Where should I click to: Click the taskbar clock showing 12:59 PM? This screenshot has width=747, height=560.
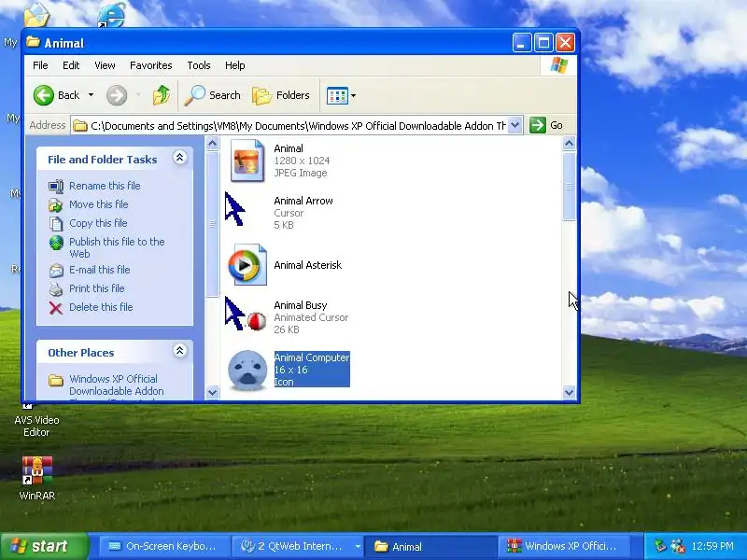click(x=712, y=546)
